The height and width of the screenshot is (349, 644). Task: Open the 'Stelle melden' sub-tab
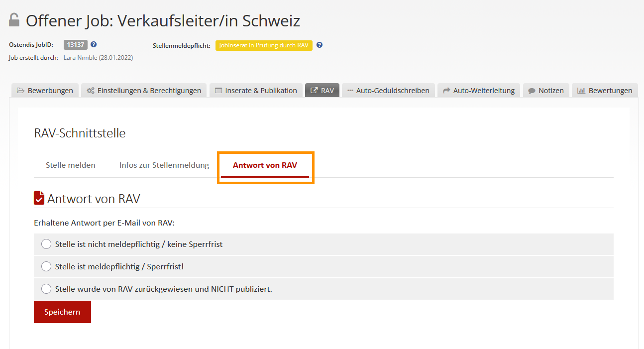pyautogui.click(x=71, y=165)
